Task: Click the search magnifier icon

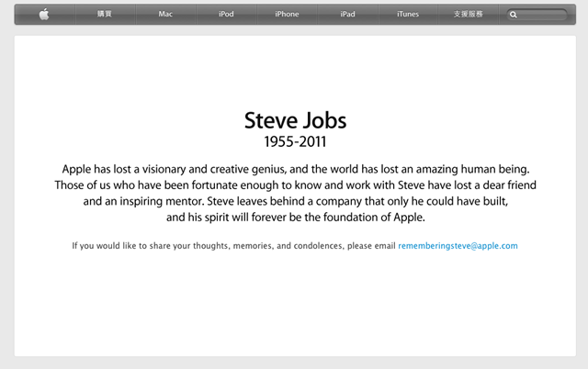Action: [514, 15]
